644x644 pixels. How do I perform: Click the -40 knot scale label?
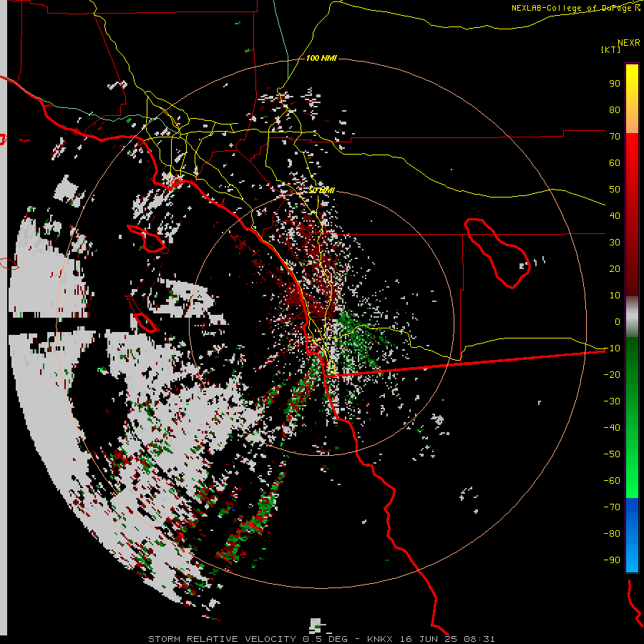(x=612, y=428)
